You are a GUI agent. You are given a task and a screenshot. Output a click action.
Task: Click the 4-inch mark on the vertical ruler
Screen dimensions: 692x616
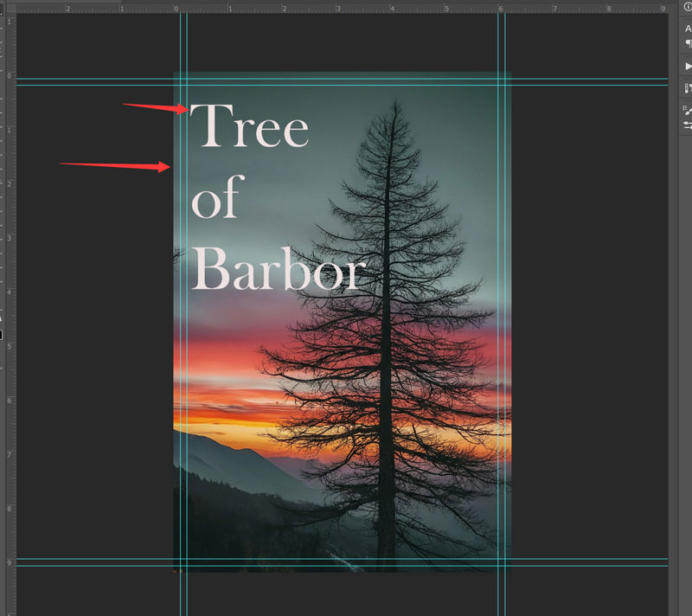coord(9,292)
